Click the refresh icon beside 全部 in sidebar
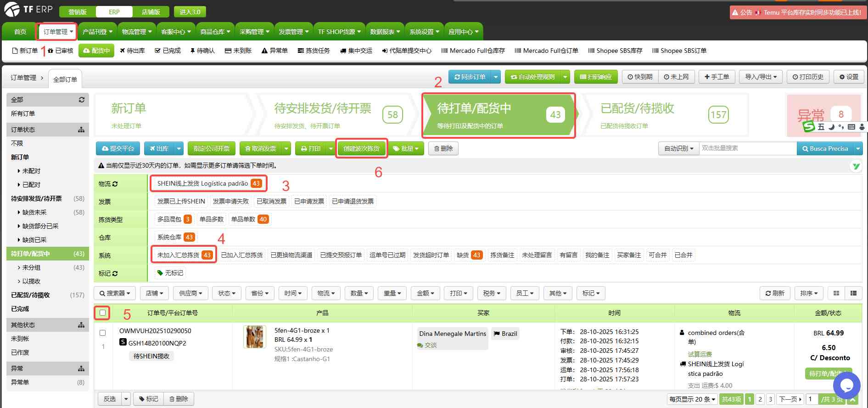 (x=82, y=100)
